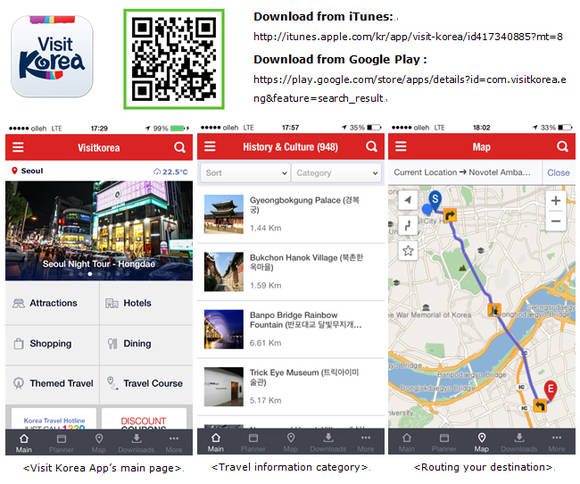Tap the my-location arrow map button
Screen dimensions: 580x484
point(408,200)
